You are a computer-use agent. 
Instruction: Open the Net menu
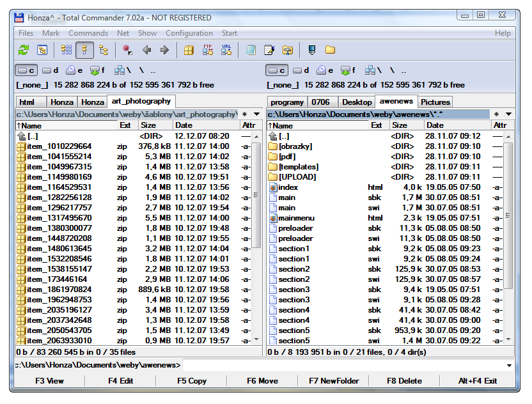pos(123,33)
